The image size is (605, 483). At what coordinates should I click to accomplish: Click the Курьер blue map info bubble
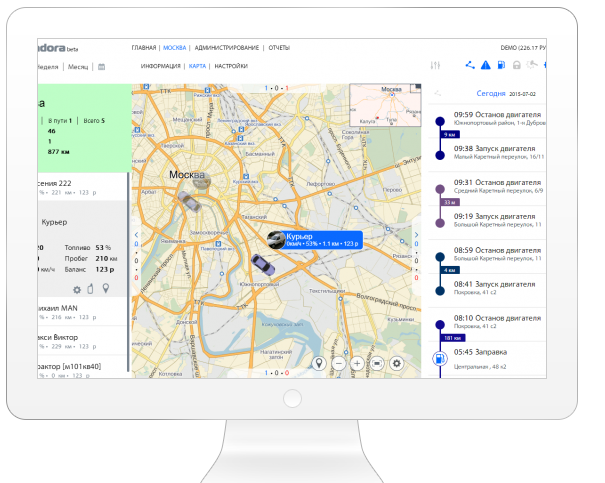click(x=323, y=240)
